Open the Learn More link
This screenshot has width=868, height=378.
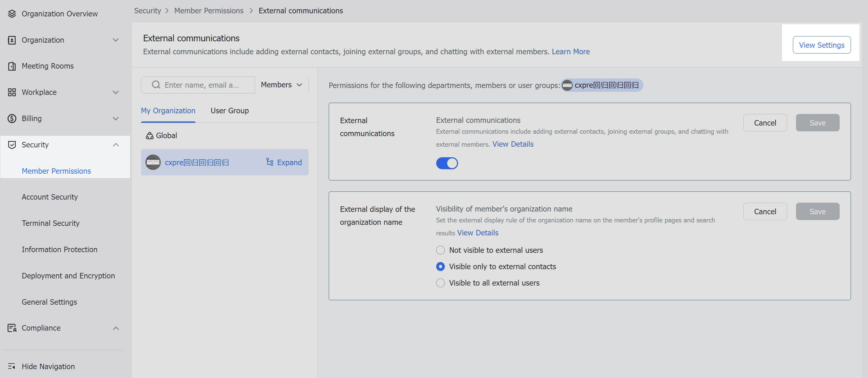[x=571, y=52]
